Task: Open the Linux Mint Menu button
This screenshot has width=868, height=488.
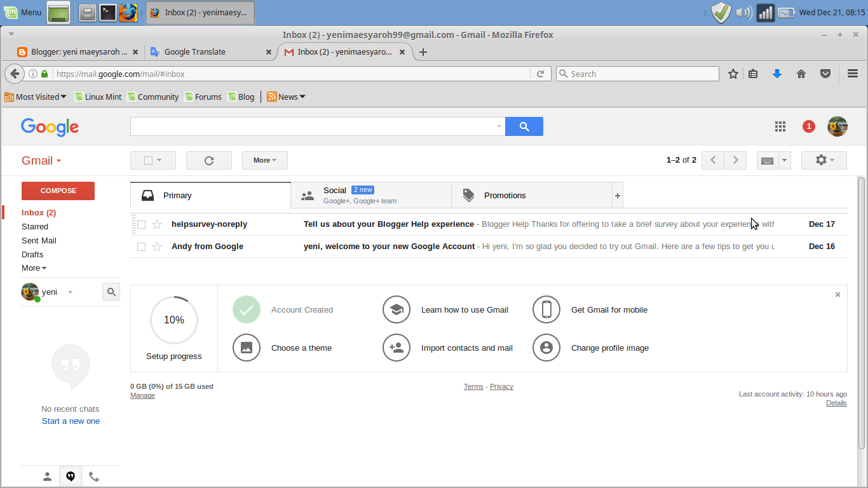Action: coord(22,12)
